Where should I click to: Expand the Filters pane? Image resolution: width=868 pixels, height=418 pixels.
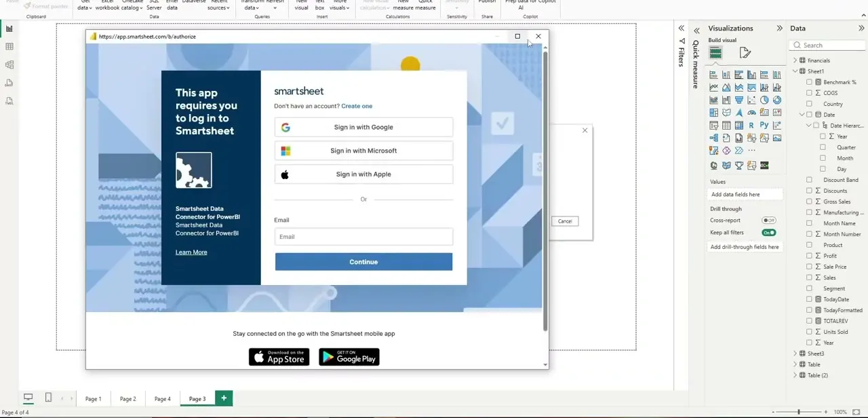pos(682,28)
